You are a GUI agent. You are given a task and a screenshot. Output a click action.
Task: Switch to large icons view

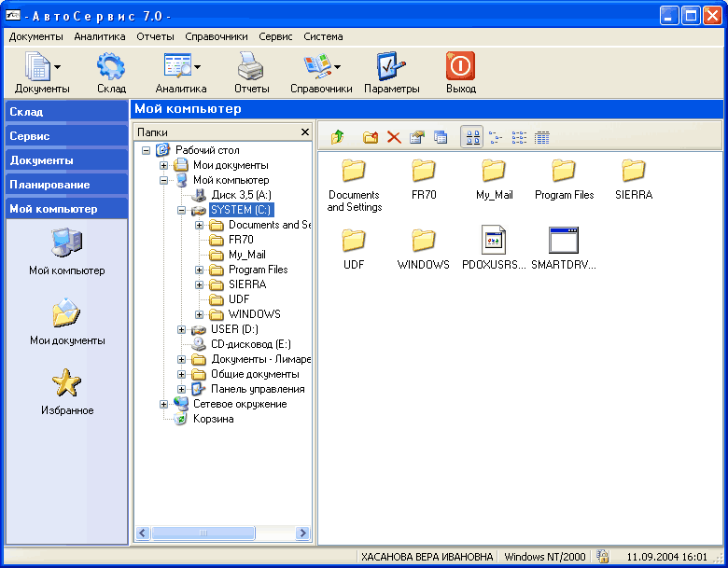point(473,138)
